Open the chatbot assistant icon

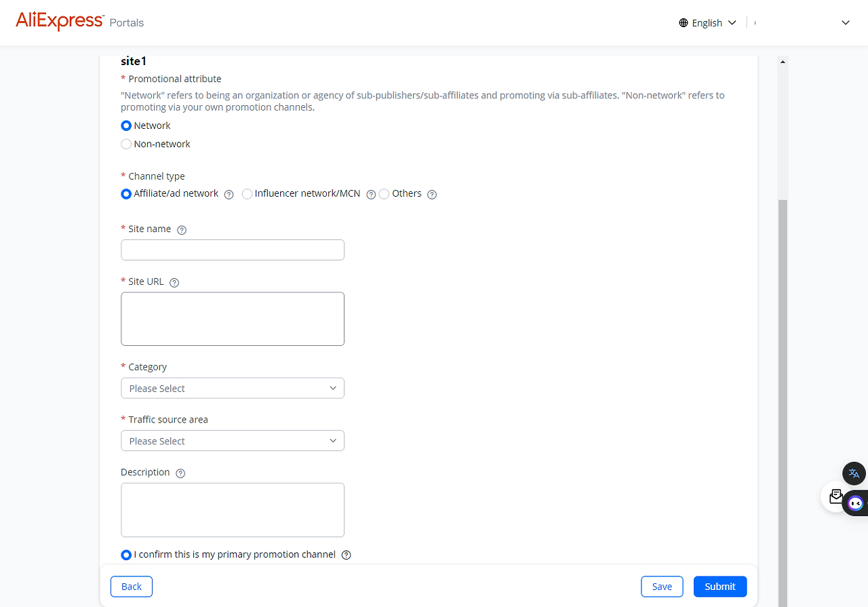[855, 503]
